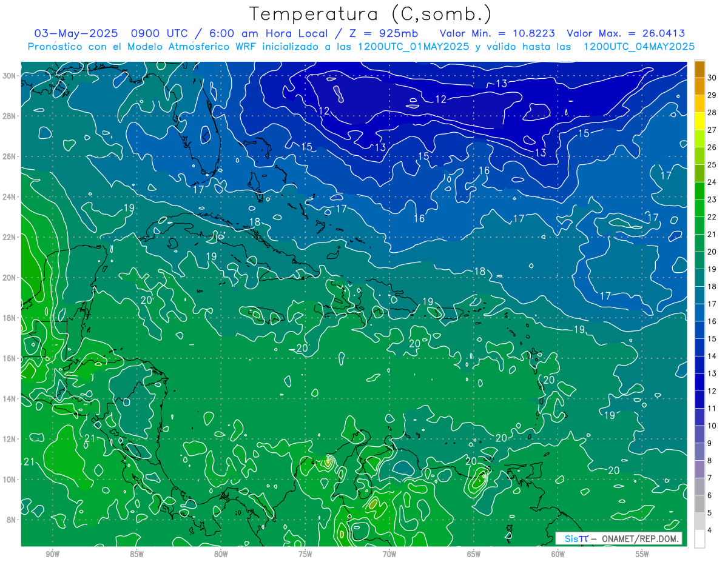Click the '55W' longitude axis label
728x562 pixels.
[x=642, y=554]
